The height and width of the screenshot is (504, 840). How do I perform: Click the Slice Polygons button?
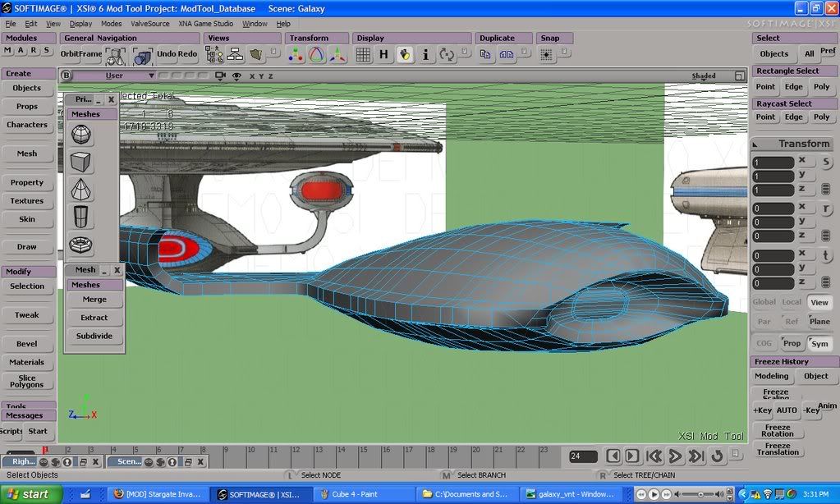pos(27,381)
